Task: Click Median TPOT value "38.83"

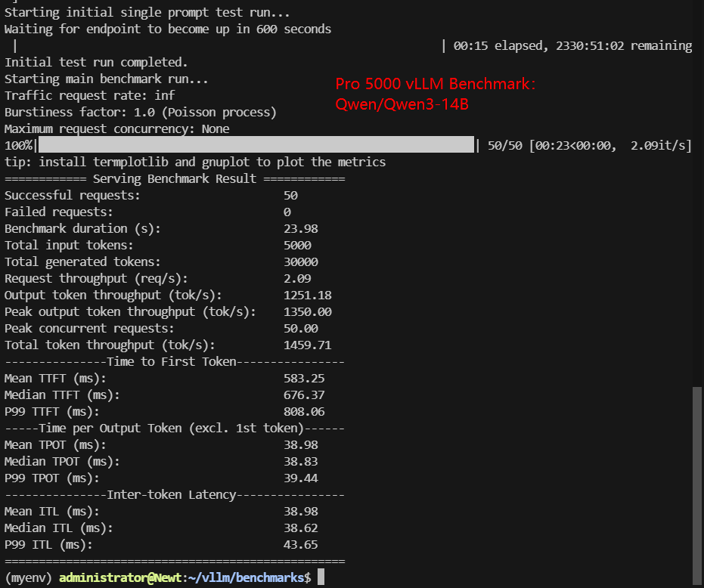Action: pos(301,462)
